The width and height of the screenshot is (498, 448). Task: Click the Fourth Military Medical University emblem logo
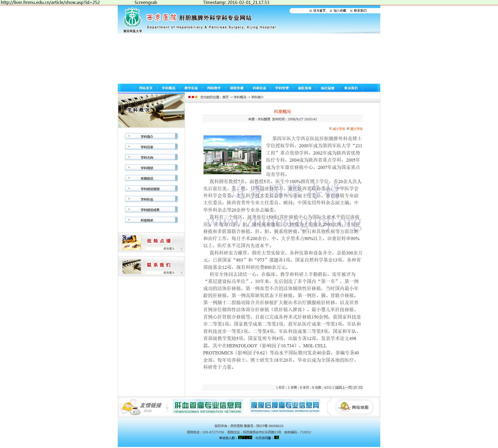(132, 18)
